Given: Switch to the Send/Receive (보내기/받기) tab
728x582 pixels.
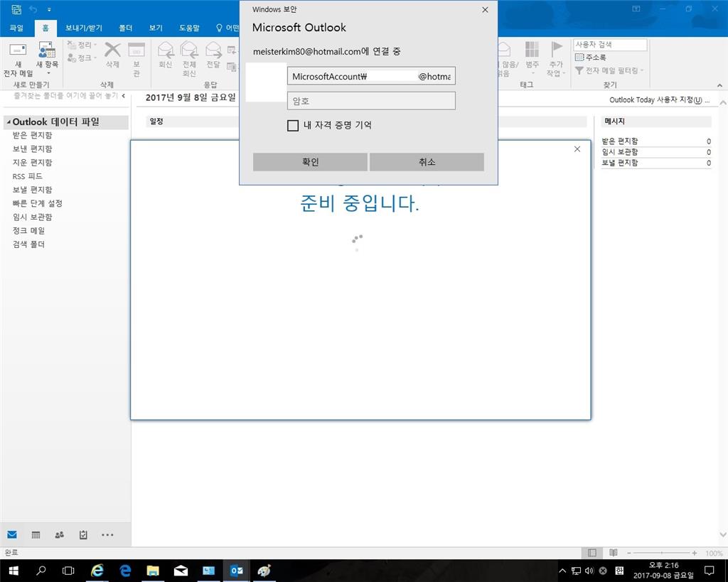Looking at the screenshot, I should pyautogui.click(x=84, y=28).
